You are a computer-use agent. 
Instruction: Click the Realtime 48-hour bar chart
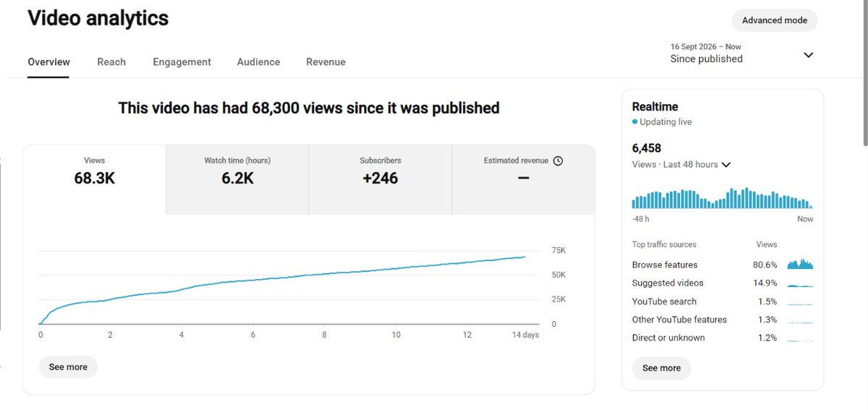click(723, 198)
